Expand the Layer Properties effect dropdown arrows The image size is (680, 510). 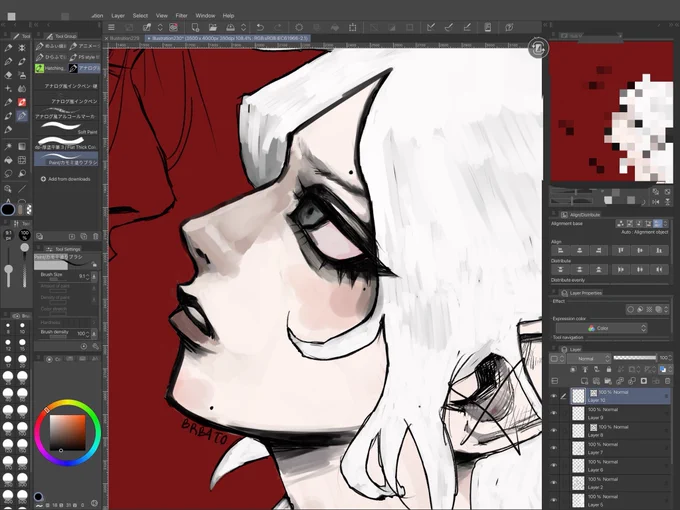pyautogui.click(x=666, y=309)
